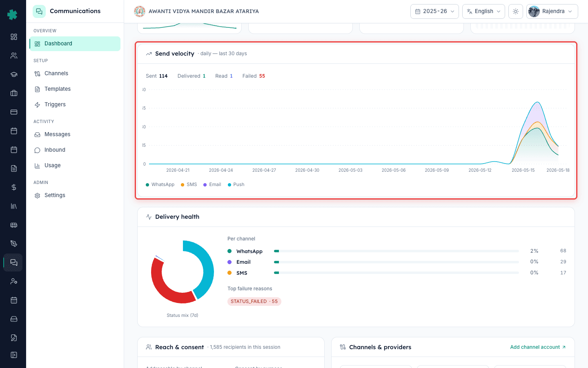The image size is (588, 368).
Task: Toggle Email series in chart legend
Action: tap(212, 185)
